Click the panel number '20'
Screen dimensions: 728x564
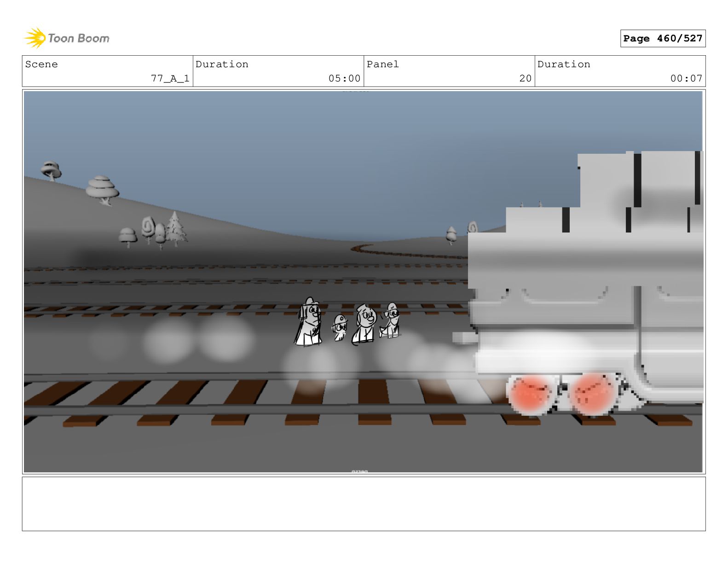pyautogui.click(x=526, y=78)
